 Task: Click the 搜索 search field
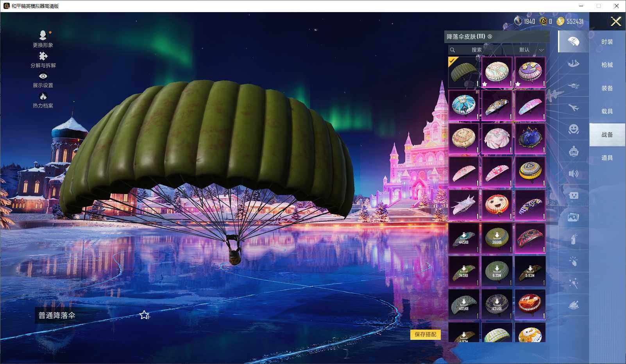click(x=475, y=50)
